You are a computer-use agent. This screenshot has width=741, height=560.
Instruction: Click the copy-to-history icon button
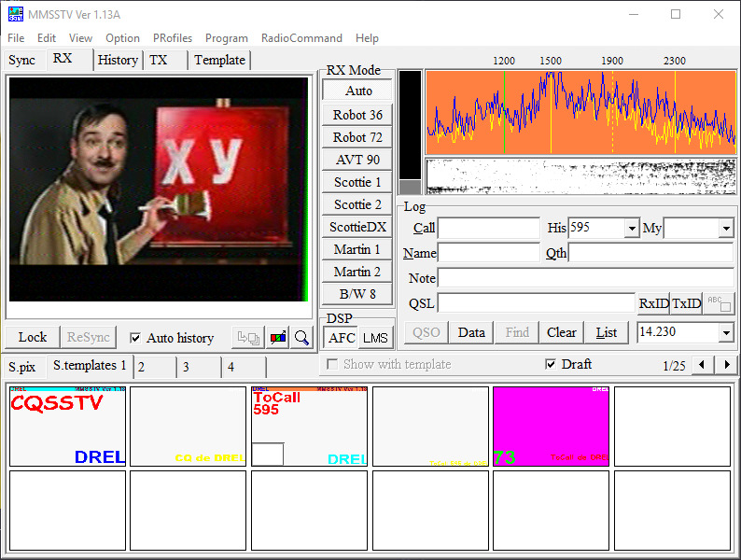pyautogui.click(x=247, y=338)
